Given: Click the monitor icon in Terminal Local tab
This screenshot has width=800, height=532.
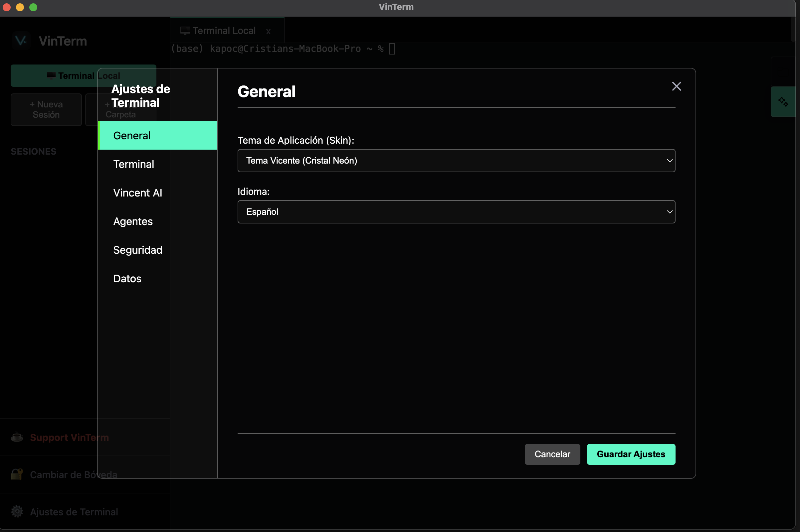Looking at the screenshot, I should pyautogui.click(x=185, y=31).
